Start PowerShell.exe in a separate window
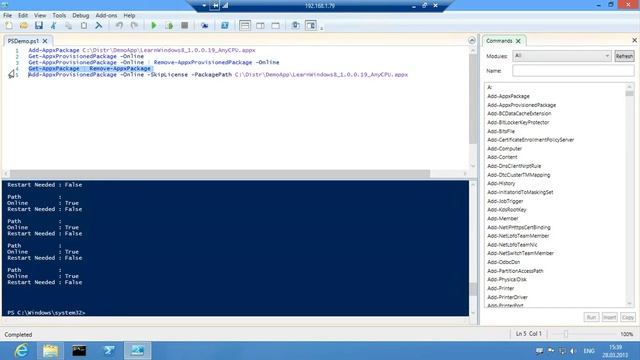Viewport: 640px width, 360px height. (x=224, y=26)
